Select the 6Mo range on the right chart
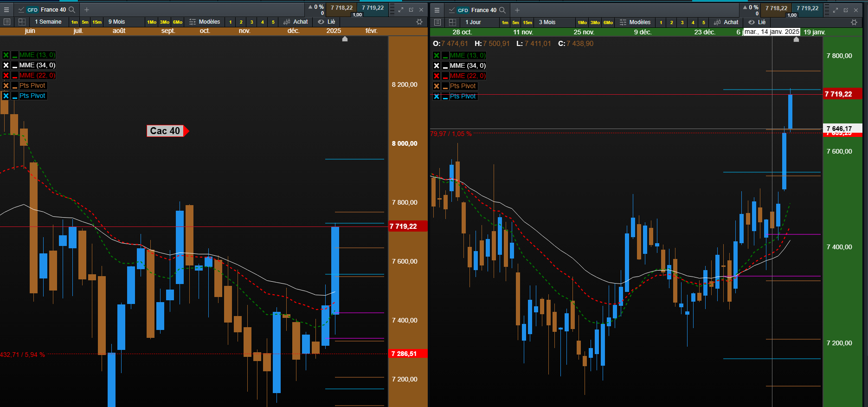Image resolution: width=868 pixels, height=407 pixels. tap(608, 22)
